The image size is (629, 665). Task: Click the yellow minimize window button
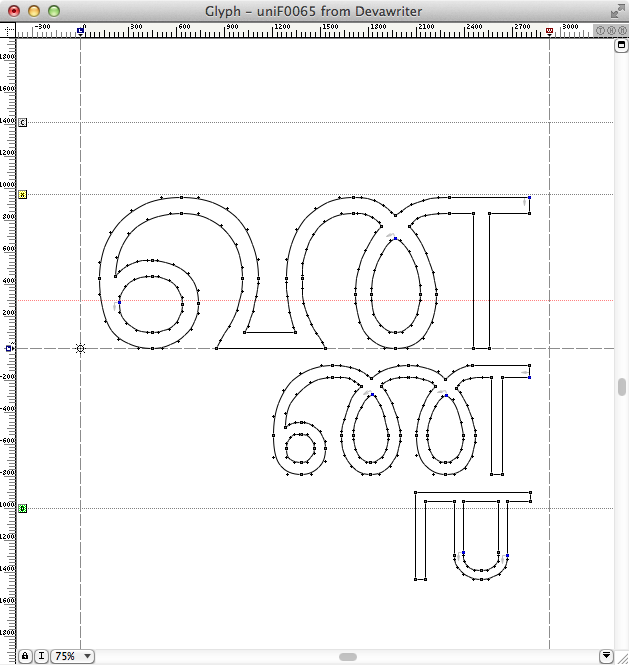point(34,10)
